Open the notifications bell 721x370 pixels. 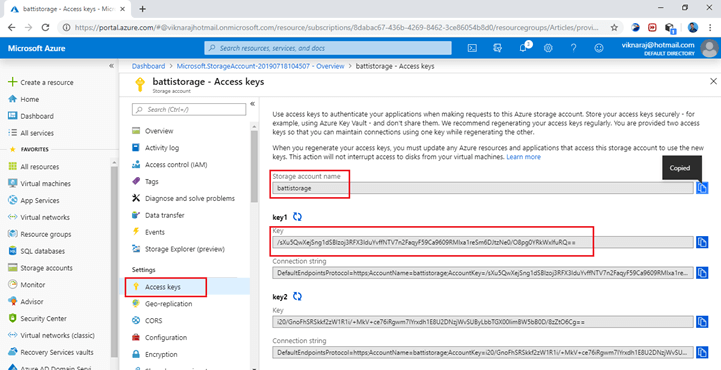[523, 48]
